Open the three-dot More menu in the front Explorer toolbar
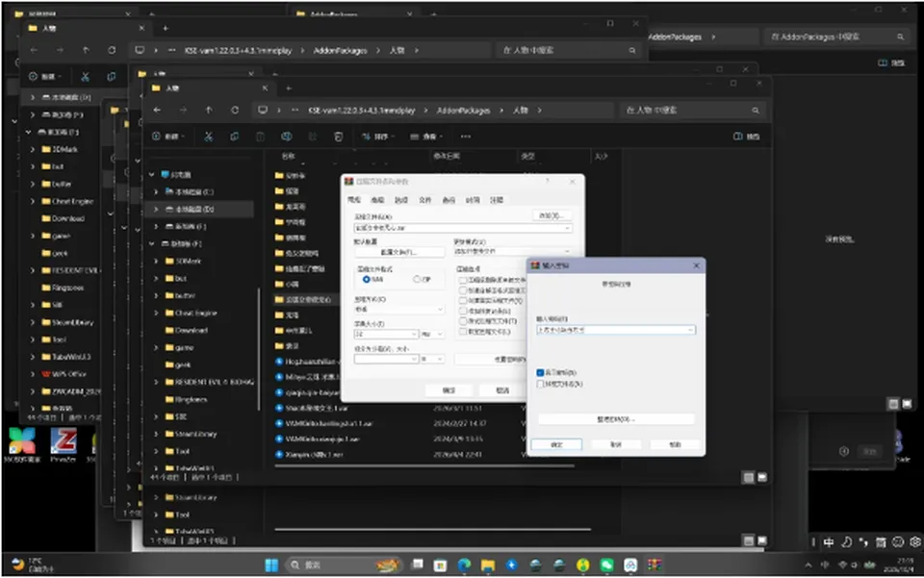The height and width of the screenshot is (578, 924). coord(466,137)
